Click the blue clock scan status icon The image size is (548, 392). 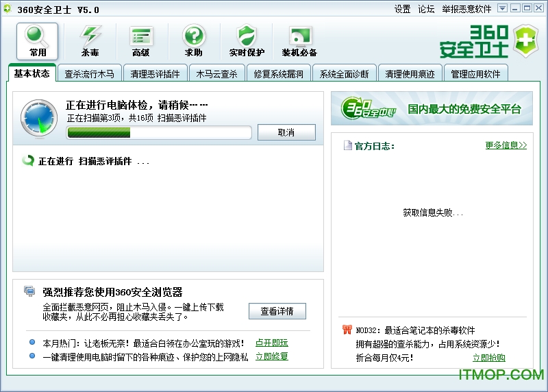[39, 118]
